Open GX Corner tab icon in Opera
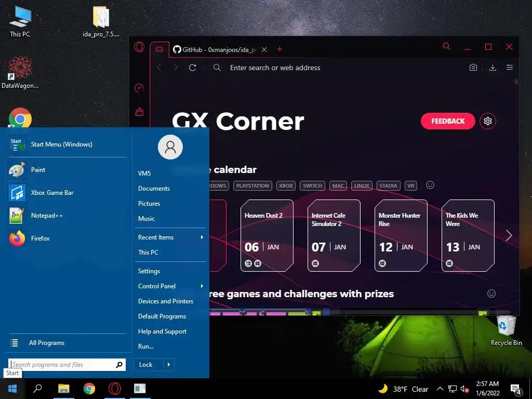532x399 pixels. [159, 49]
